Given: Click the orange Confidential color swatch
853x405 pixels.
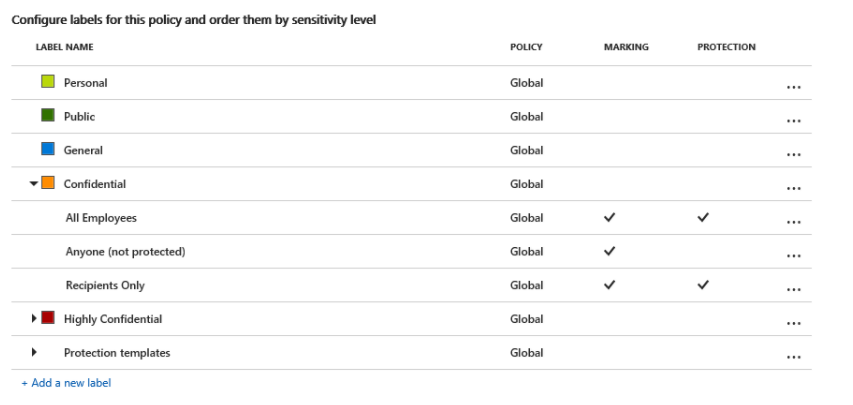Looking at the screenshot, I should (x=48, y=183).
